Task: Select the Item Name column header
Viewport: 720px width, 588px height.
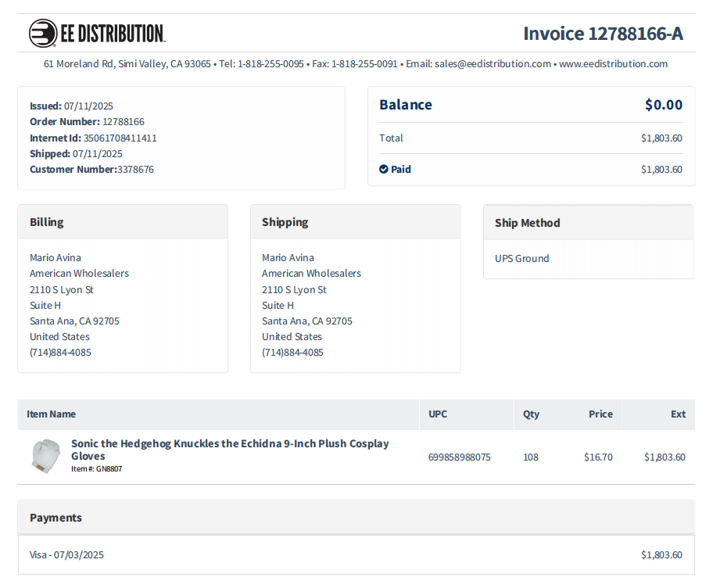Action: point(51,414)
